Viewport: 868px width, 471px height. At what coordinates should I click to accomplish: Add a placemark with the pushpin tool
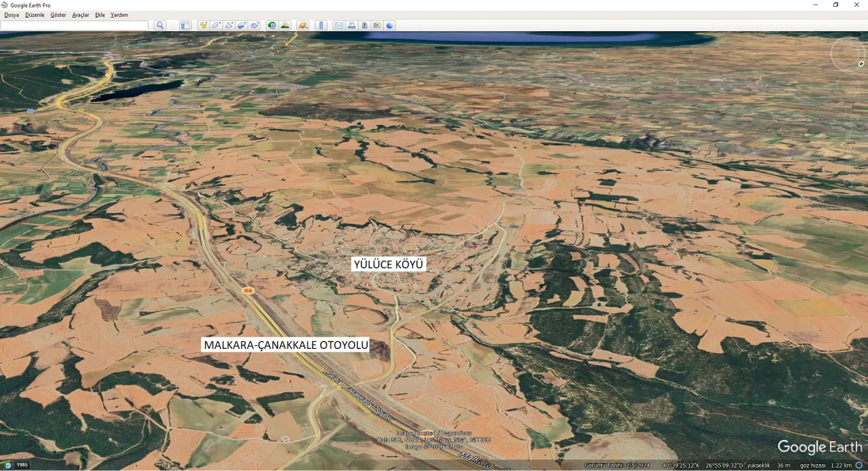pyautogui.click(x=203, y=26)
